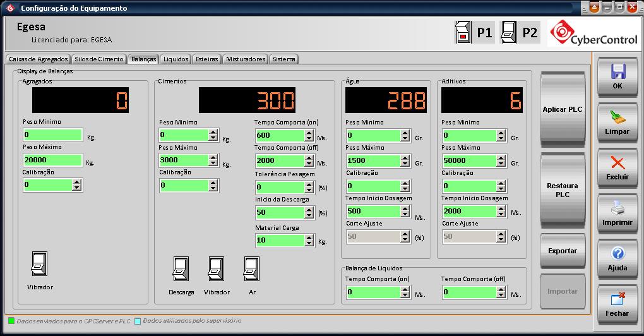
Task: Click the Agregados Peso Máximo input field
Action: coord(52,160)
